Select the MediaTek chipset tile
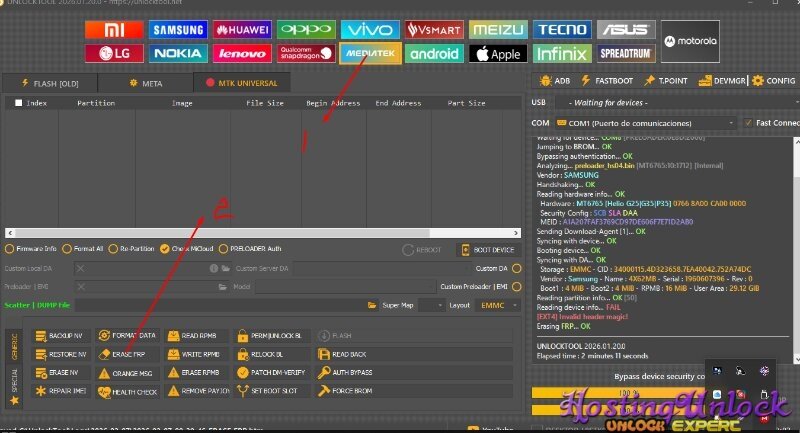 pos(370,54)
